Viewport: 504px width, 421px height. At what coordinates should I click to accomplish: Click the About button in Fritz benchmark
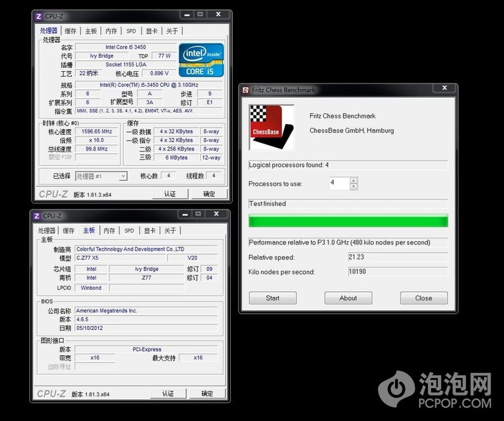(348, 298)
